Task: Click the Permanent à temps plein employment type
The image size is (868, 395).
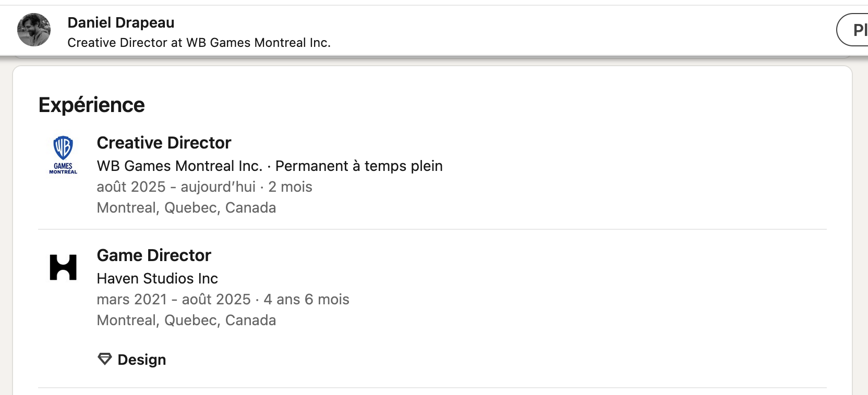Action: (358, 166)
